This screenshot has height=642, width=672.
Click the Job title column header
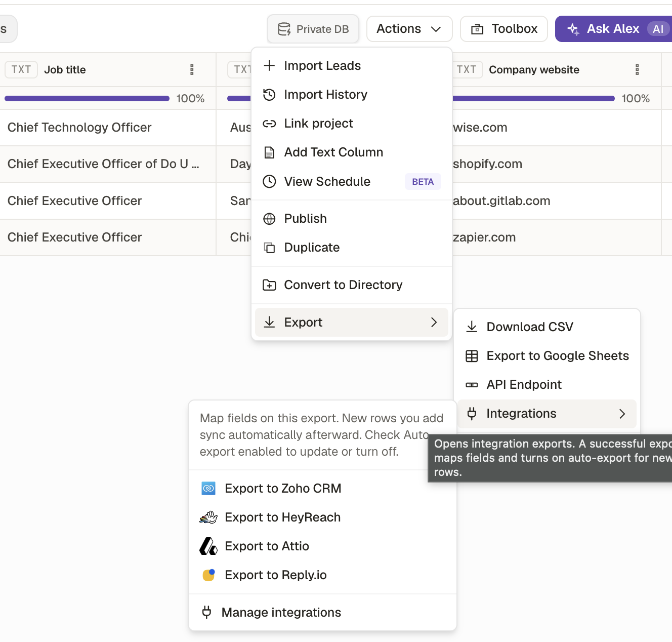pyautogui.click(x=108, y=69)
